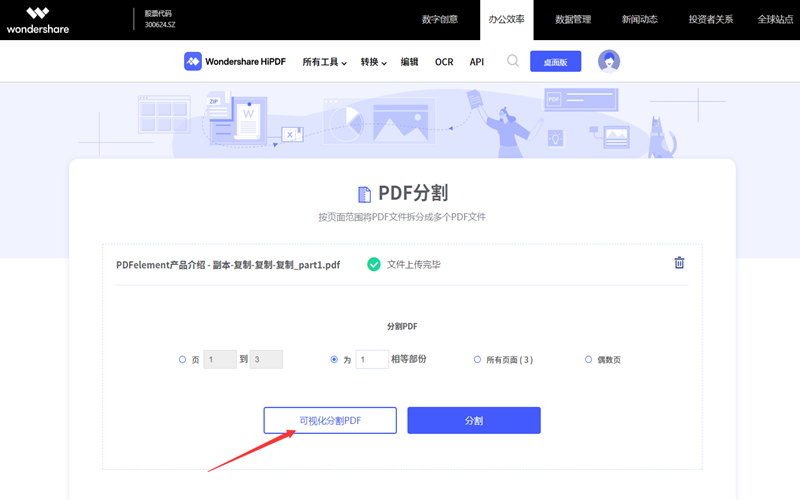800x500 pixels.
Task: Click the file name PDFelement产品介绍 part1.pdf
Action: coord(228,265)
